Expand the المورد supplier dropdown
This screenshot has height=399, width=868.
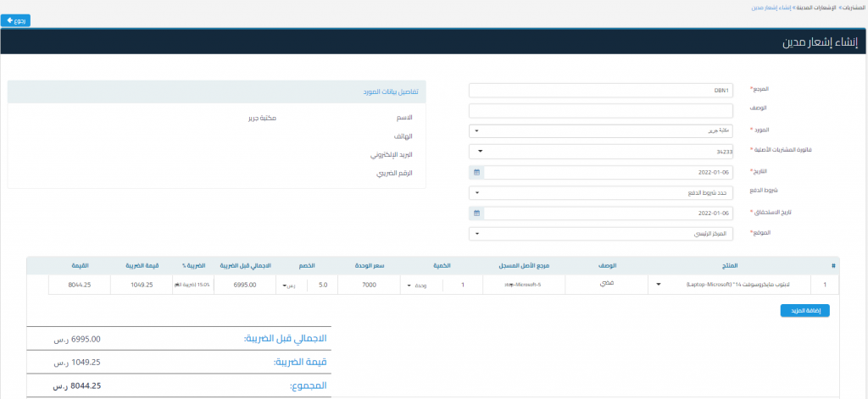click(602, 131)
